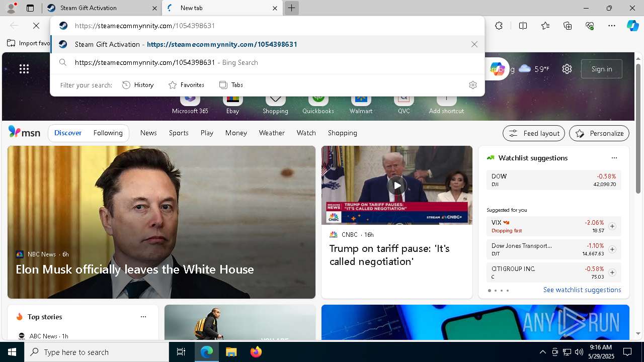Open Top stories more options
This screenshot has height=362, width=644.
pyautogui.click(x=143, y=317)
